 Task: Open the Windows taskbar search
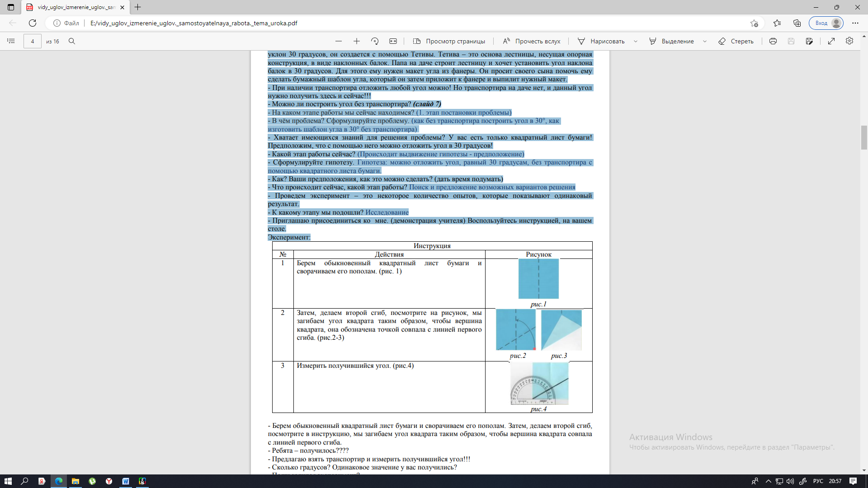[x=25, y=481]
